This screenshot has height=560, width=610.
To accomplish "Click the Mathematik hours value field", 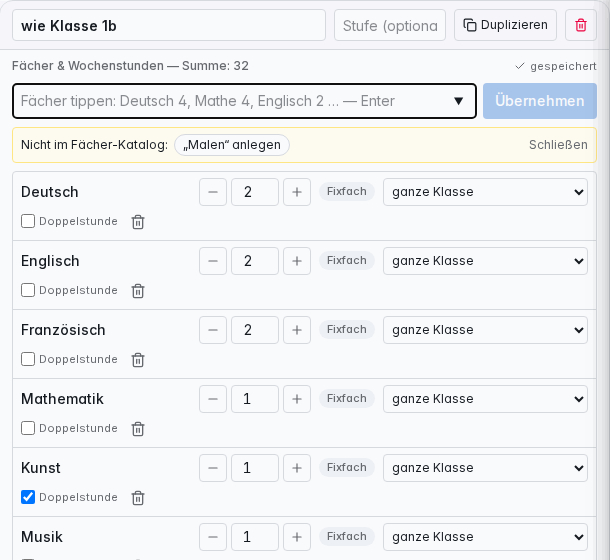I will tap(255, 399).
